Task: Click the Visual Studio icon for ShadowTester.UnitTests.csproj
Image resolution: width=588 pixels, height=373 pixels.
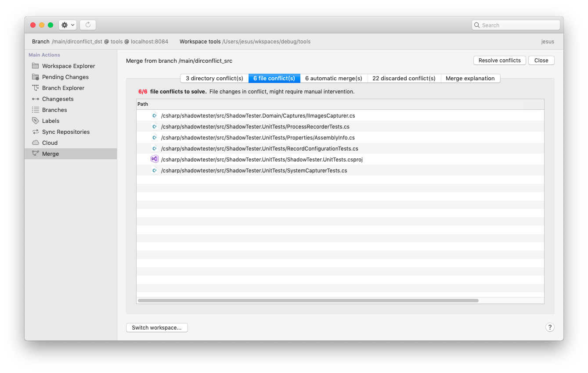Action: (155, 159)
